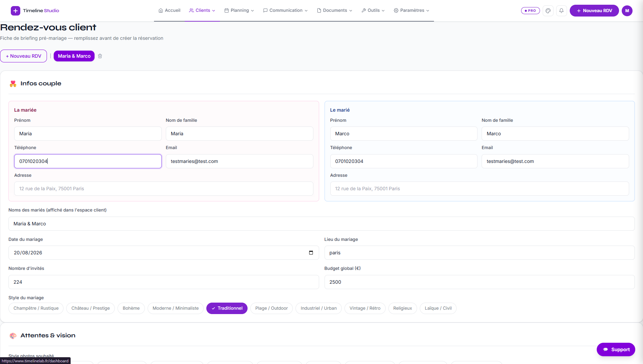Screen dimensions: 643x364
Task: Open the Documents menu
Action: (334, 10)
